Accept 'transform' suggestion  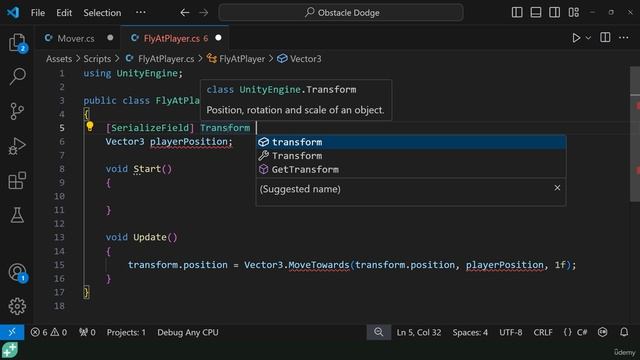tap(411, 142)
